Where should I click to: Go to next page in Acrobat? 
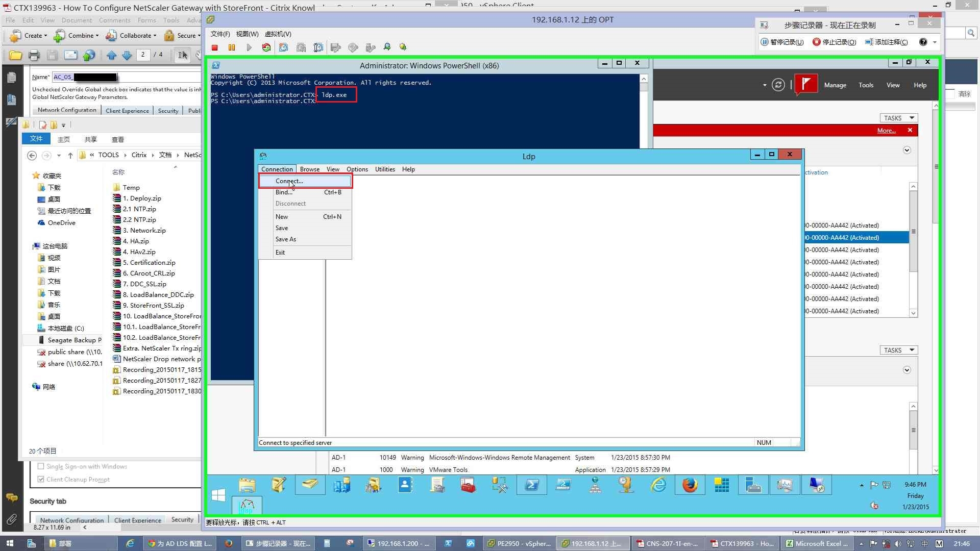[x=127, y=56]
